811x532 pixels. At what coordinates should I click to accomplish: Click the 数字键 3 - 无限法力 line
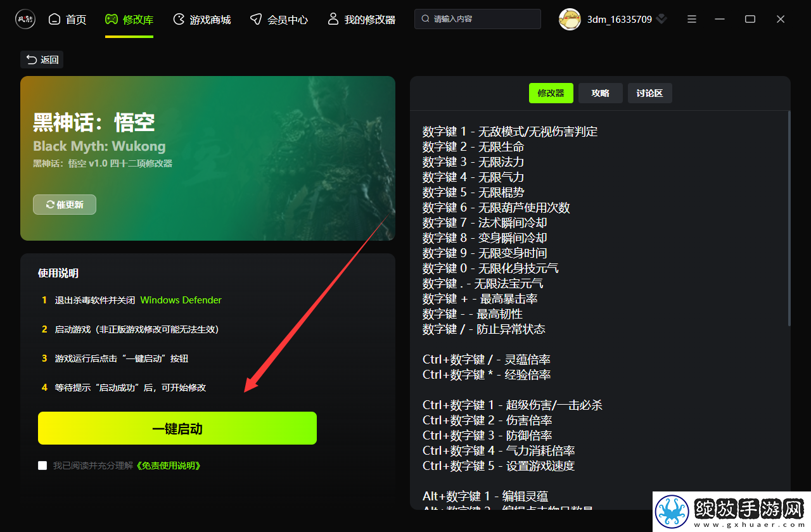point(473,162)
